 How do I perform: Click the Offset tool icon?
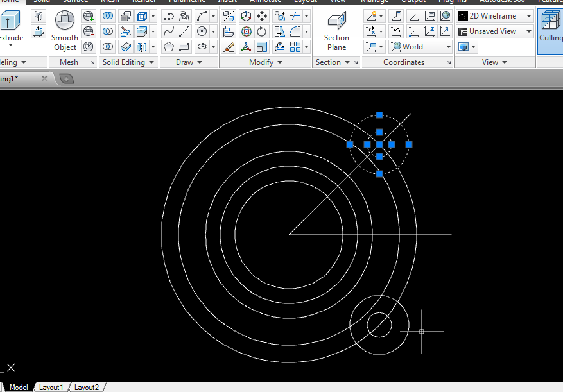click(x=280, y=47)
